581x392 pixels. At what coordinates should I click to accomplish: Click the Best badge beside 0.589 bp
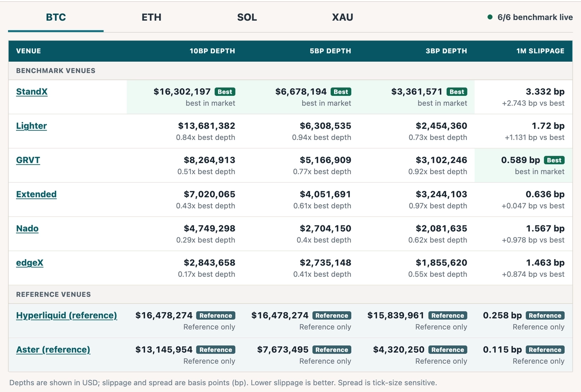[x=554, y=160]
